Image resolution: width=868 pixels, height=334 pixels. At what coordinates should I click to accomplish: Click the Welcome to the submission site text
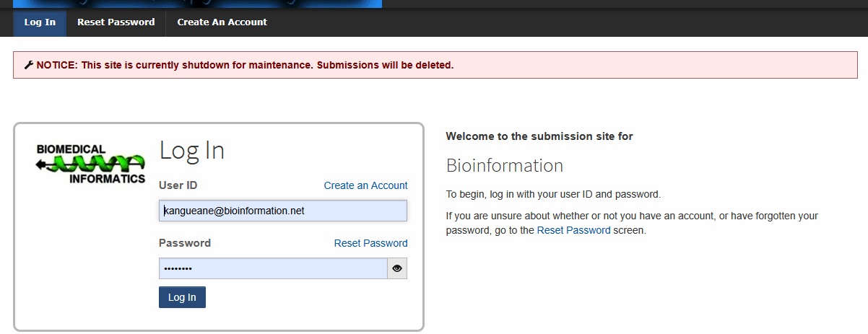click(x=539, y=136)
